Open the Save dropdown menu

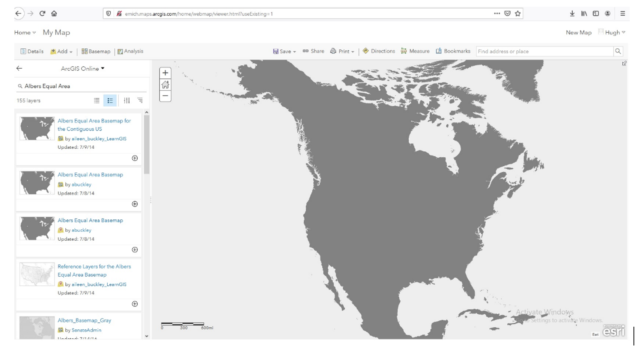tap(284, 51)
